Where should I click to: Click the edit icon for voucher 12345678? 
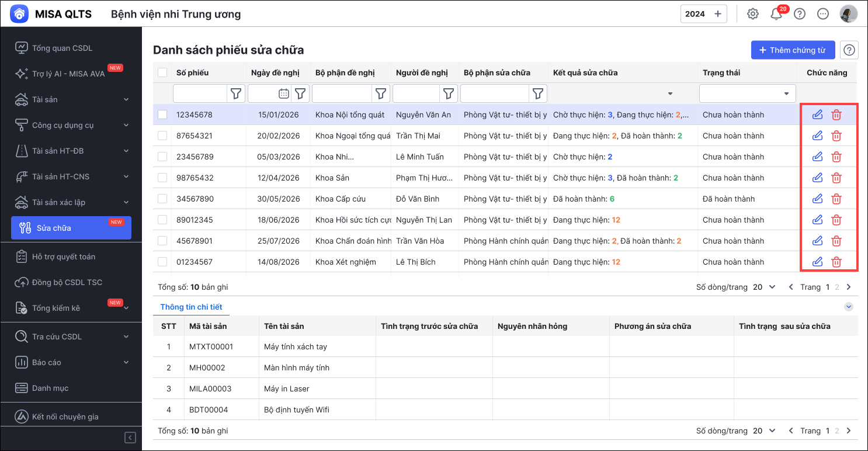pyautogui.click(x=817, y=115)
